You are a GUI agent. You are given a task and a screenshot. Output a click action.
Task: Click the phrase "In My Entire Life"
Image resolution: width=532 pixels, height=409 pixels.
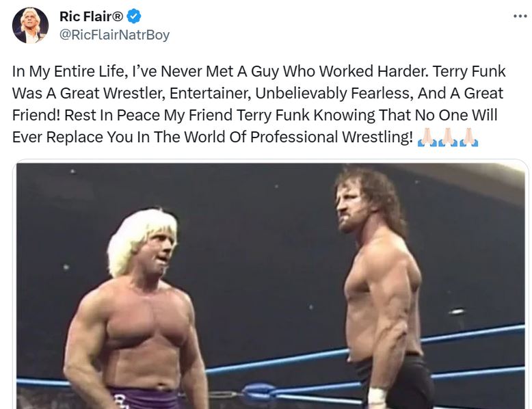63,70
